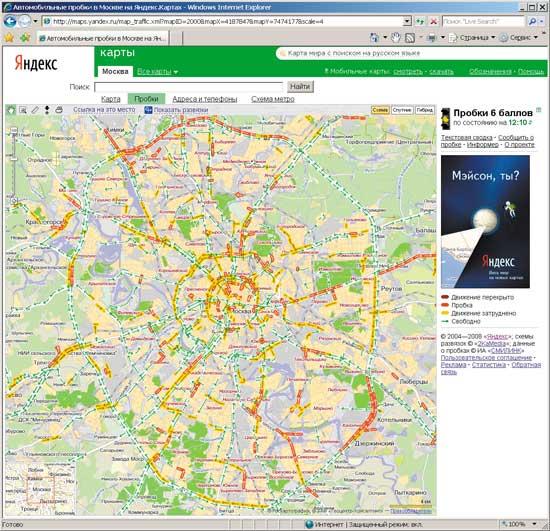Viewport: 550px width, 531px height.
Task: Click the browser Back arrow button
Action: pyautogui.click(x=9, y=21)
